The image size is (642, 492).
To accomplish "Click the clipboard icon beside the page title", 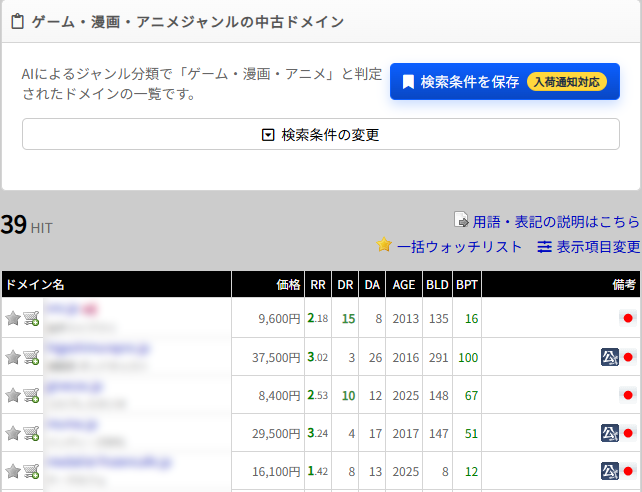I will (17, 22).
